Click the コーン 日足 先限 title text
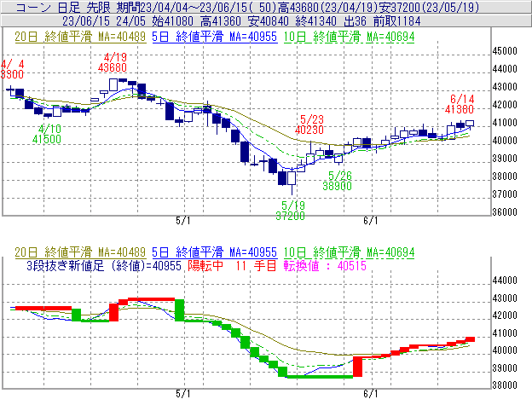532x405 pixels. click(x=65, y=7)
